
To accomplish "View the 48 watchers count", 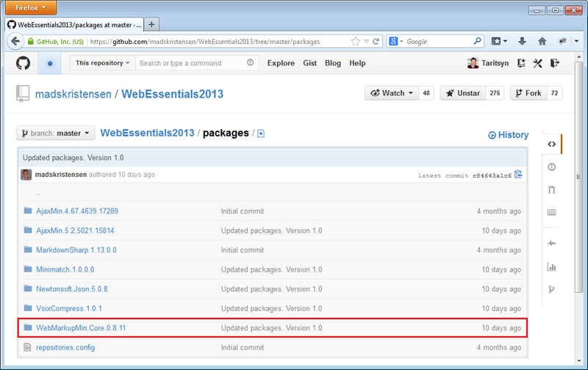I will 426,93.
